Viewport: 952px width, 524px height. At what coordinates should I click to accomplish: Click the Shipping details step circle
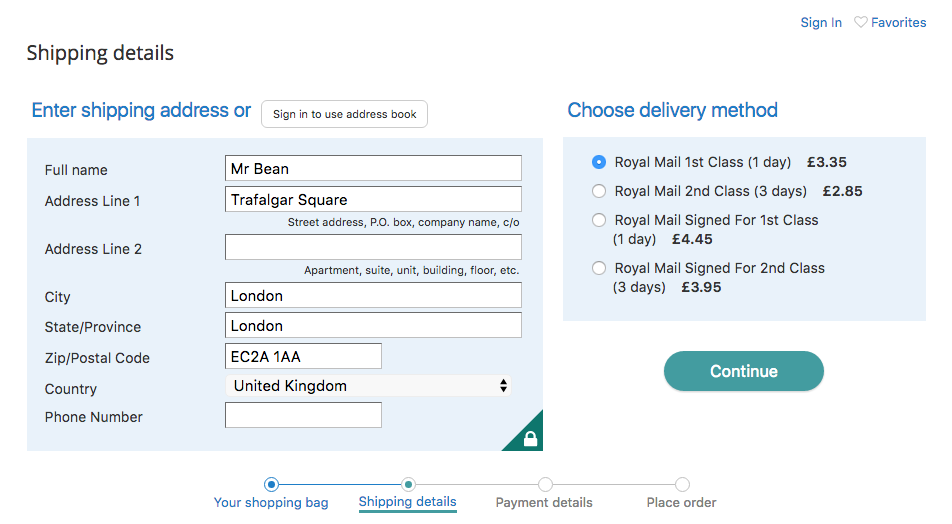coord(409,485)
